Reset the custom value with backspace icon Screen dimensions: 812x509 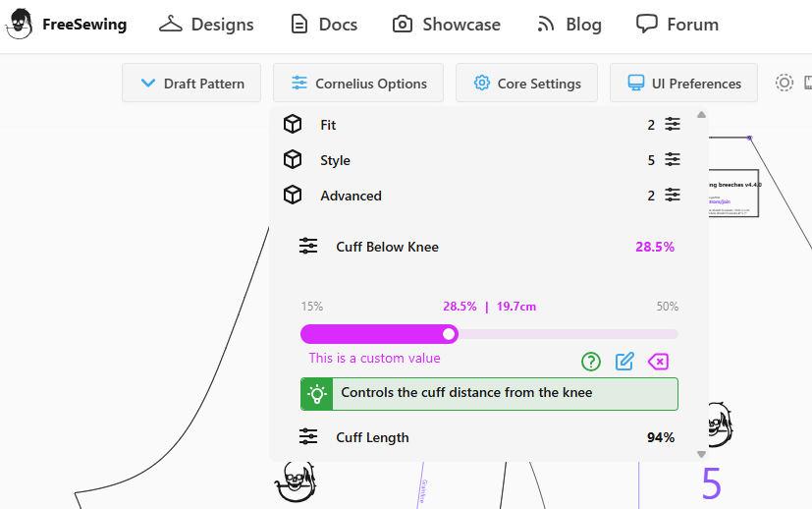pos(658,362)
